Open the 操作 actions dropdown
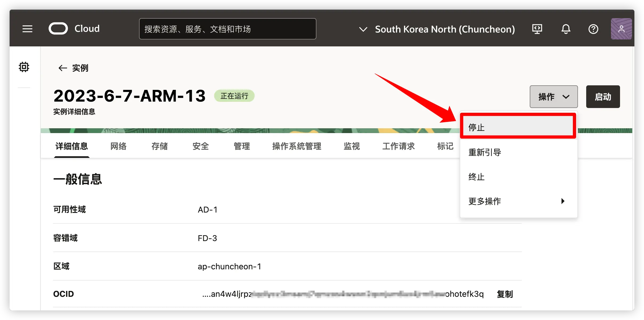The image size is (644, 320). 553,97
